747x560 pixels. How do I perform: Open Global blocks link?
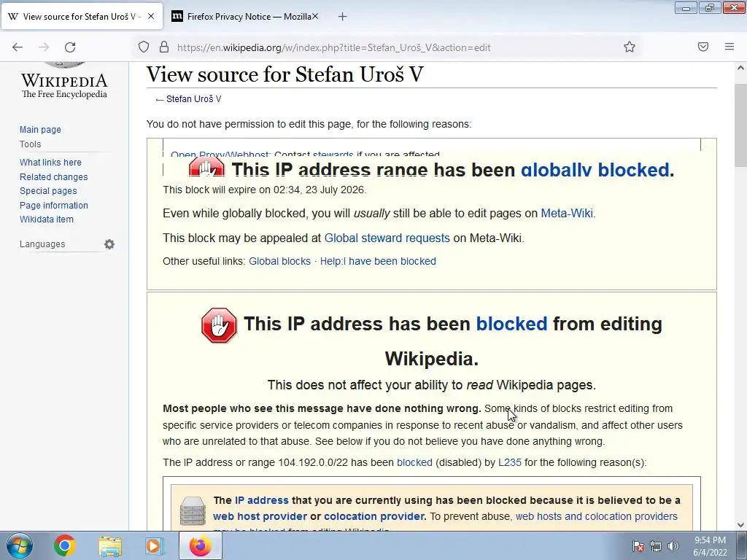pyautogui.click(x=279, y=262)
